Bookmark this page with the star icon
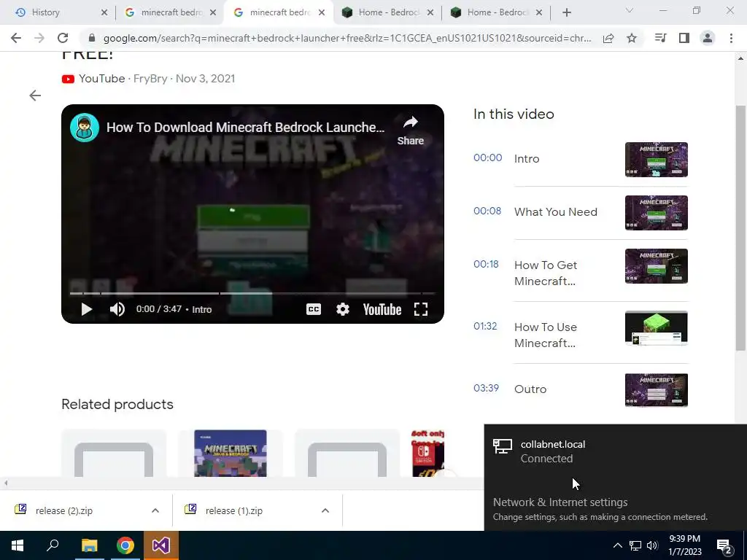The width and height of the screenshot is (747, 560). click(x=632, y=38)
